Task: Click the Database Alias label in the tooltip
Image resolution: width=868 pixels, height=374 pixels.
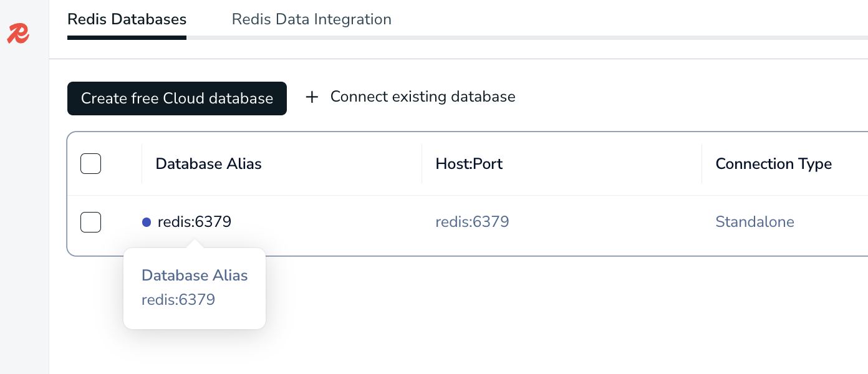Action: (195, 276)
